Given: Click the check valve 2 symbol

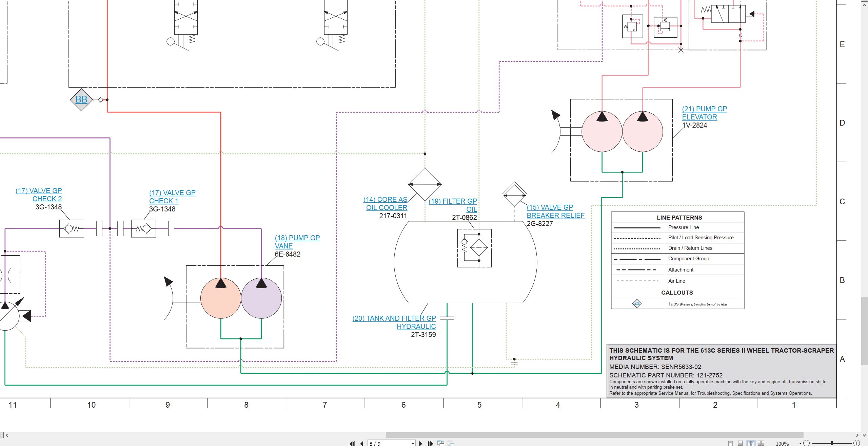Looking at the screenshot, I should pos(72,228).
